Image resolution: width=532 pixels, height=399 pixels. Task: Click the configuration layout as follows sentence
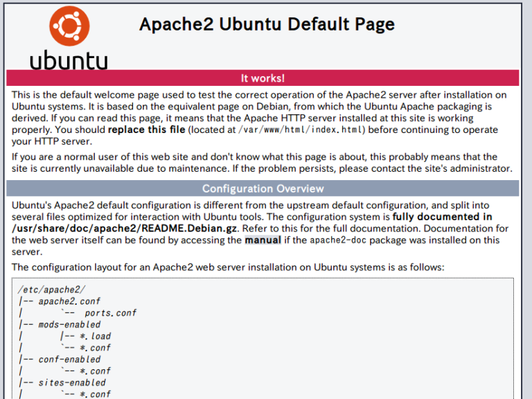(228, 267)
